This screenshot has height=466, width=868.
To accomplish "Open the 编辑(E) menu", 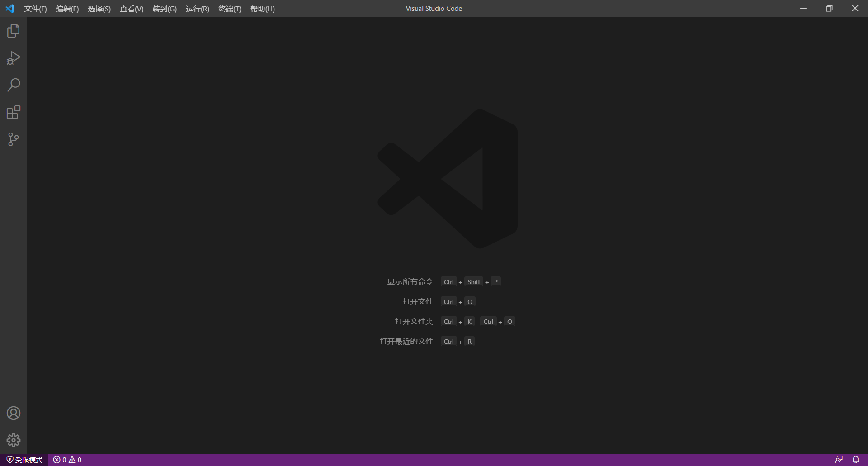I will (x=67, y=9).
